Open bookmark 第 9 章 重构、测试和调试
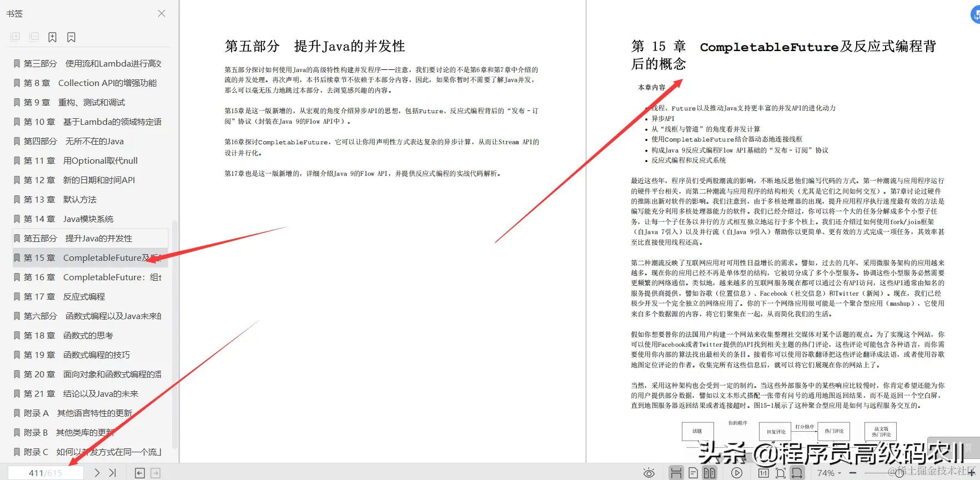The height and width of the screenshot is (480, 980). (x=91, y=102)
